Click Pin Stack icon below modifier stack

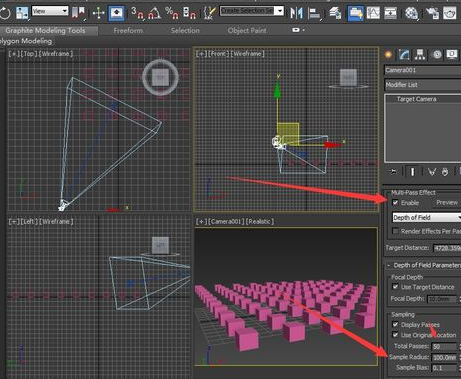[x=393, y=172]
